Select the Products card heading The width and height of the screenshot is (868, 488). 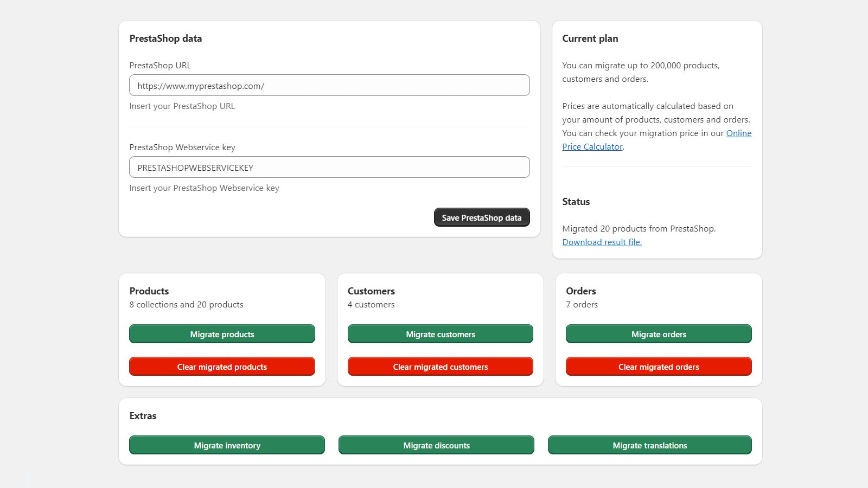pos(149,291)
